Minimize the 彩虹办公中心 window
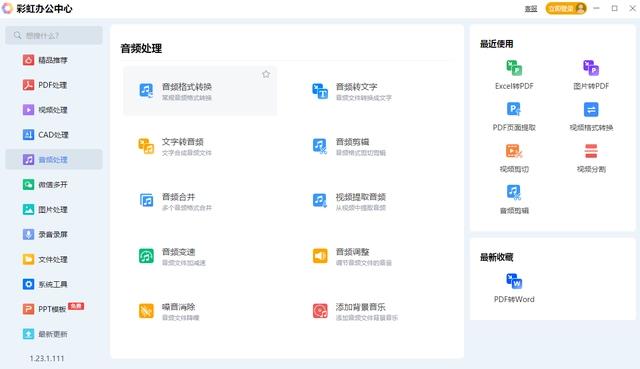Viewport: 640px width, 369px height. click(596, 8)
